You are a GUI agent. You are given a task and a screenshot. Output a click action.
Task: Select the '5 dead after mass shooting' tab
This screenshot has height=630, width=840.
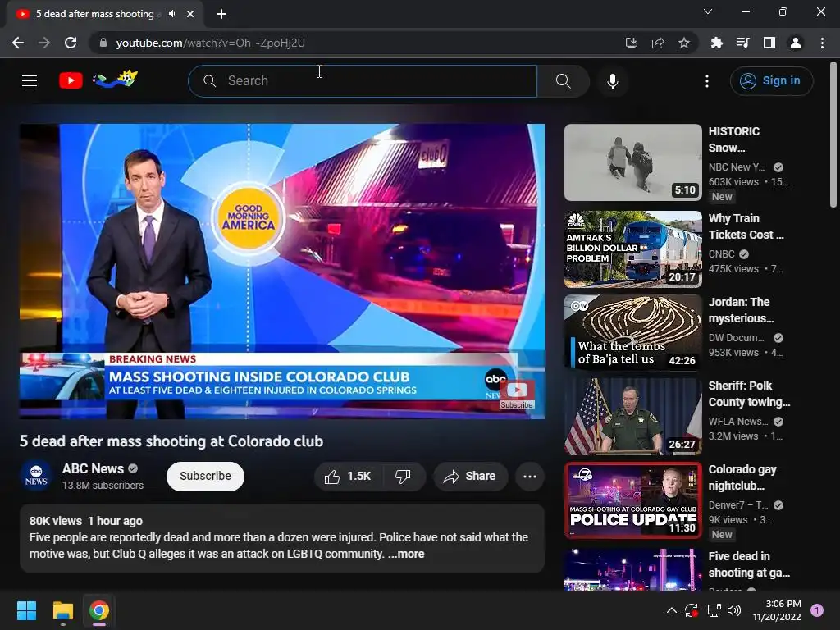pos(104,14)
